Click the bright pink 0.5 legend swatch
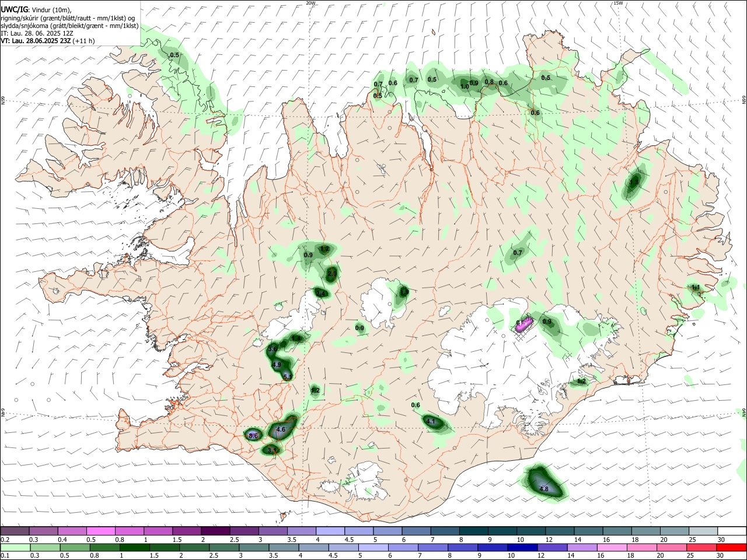This screenshot has height=560, width=747. (x=100, y=531)
